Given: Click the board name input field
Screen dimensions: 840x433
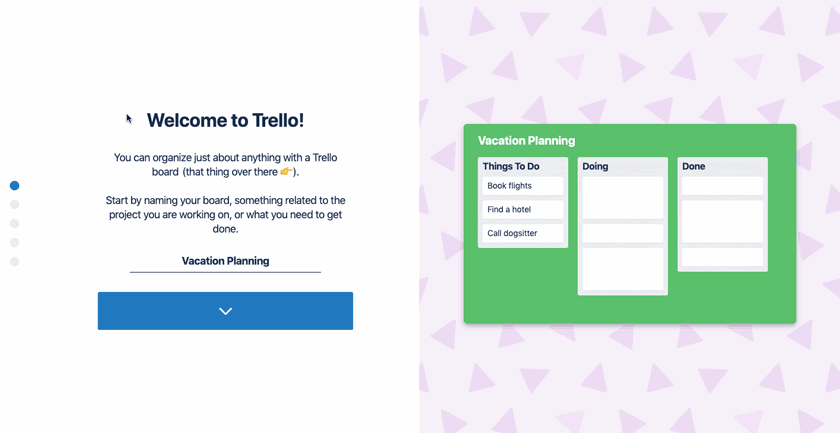Looking at the screenshot, I should (x=225, y=261).
